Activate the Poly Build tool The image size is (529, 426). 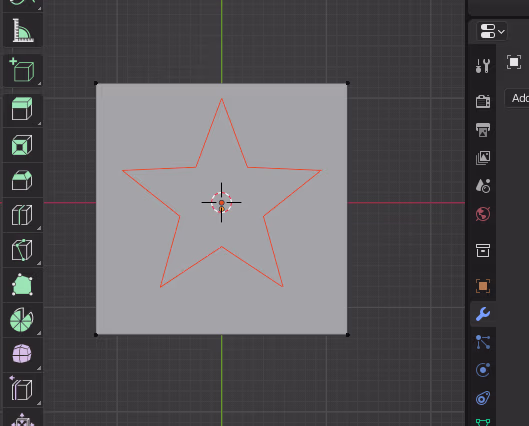(x=23, y=285)
